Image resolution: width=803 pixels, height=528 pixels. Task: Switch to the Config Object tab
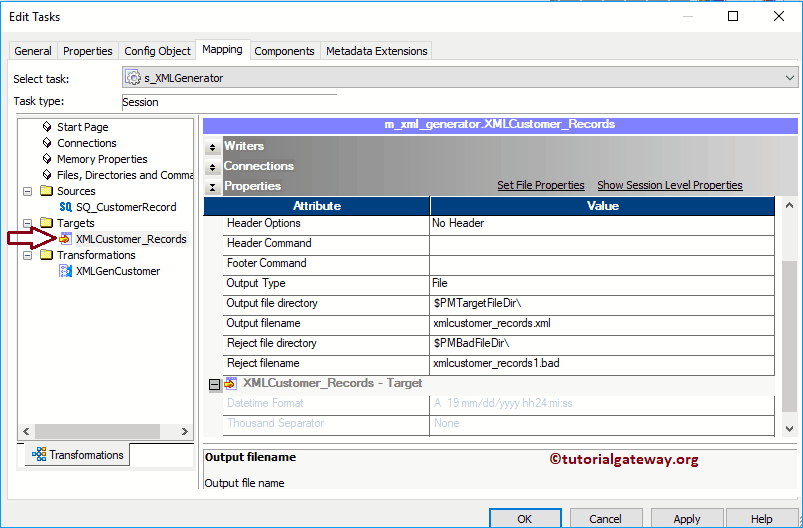[x=157, y=51]
